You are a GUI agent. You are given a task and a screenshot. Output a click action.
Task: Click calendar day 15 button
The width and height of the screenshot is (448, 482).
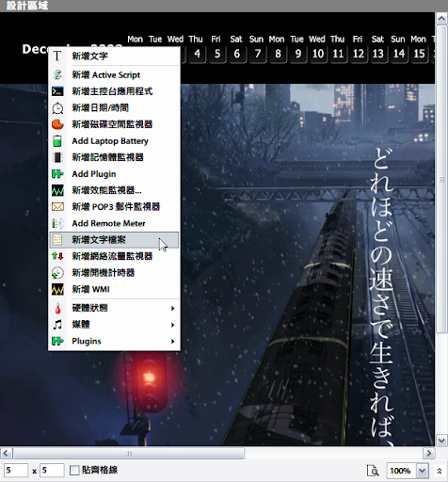tap(419, 54)
